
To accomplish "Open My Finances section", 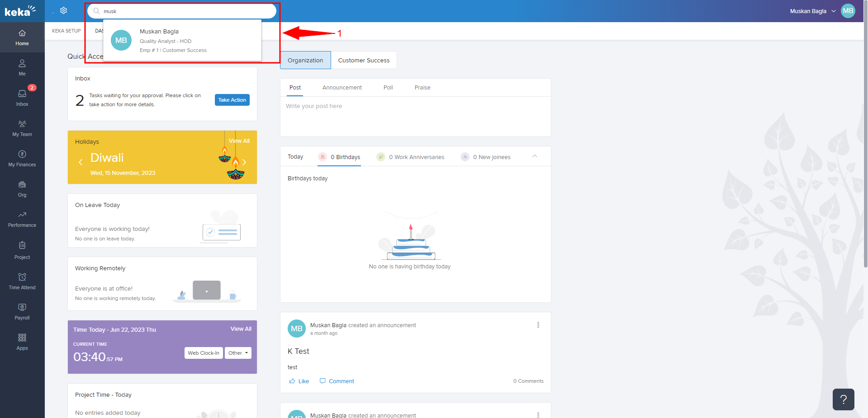I will 22,158.
